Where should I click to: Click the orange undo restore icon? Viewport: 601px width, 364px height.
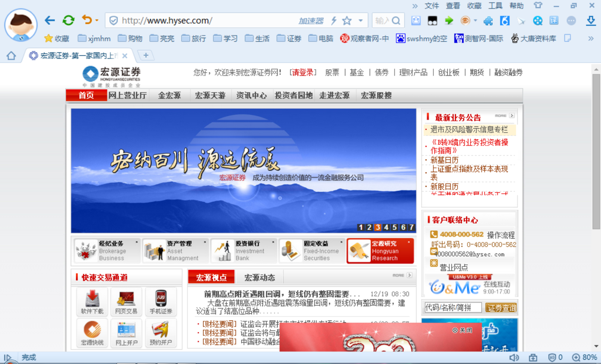87,20
